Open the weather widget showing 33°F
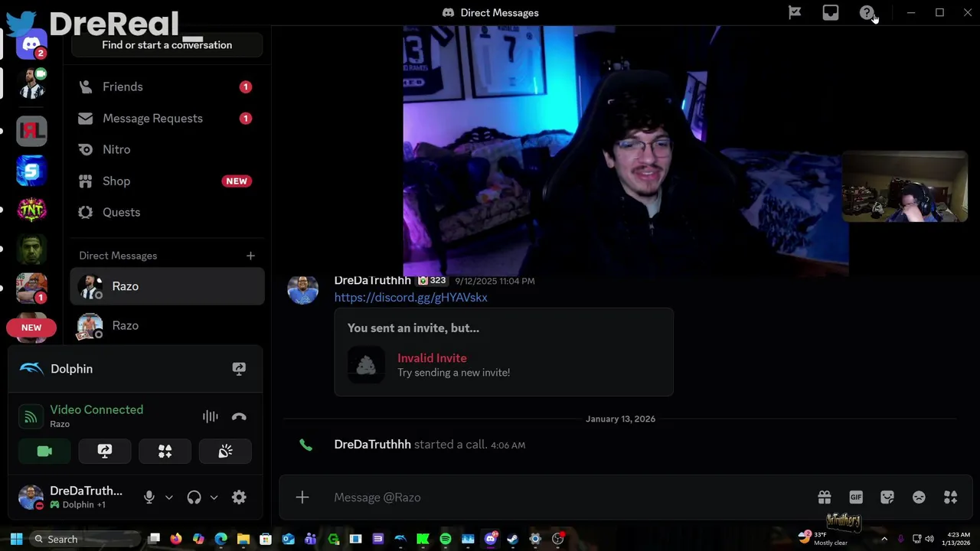Screen dimensions: 980x551 [824, 539]
